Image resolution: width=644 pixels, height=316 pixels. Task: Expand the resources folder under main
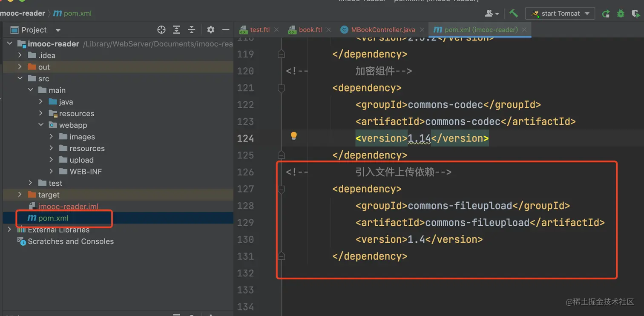click(x=41, y=113)
